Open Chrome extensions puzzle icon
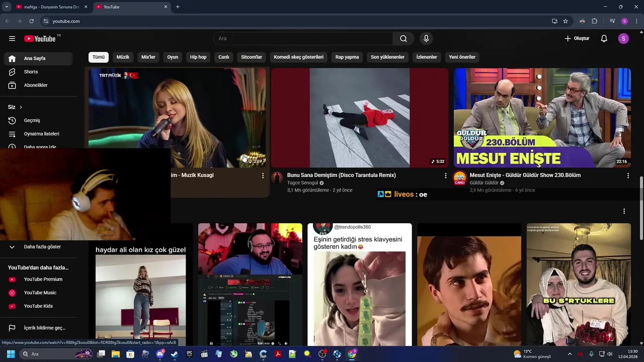Viewport: 644px width, 362px height. coord(595,21)
